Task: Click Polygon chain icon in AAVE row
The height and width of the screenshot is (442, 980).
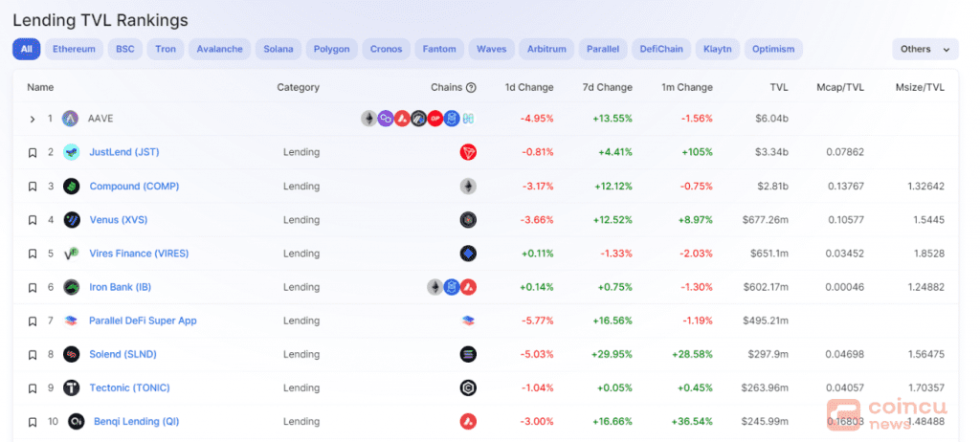Action: [x=386, y=119]
